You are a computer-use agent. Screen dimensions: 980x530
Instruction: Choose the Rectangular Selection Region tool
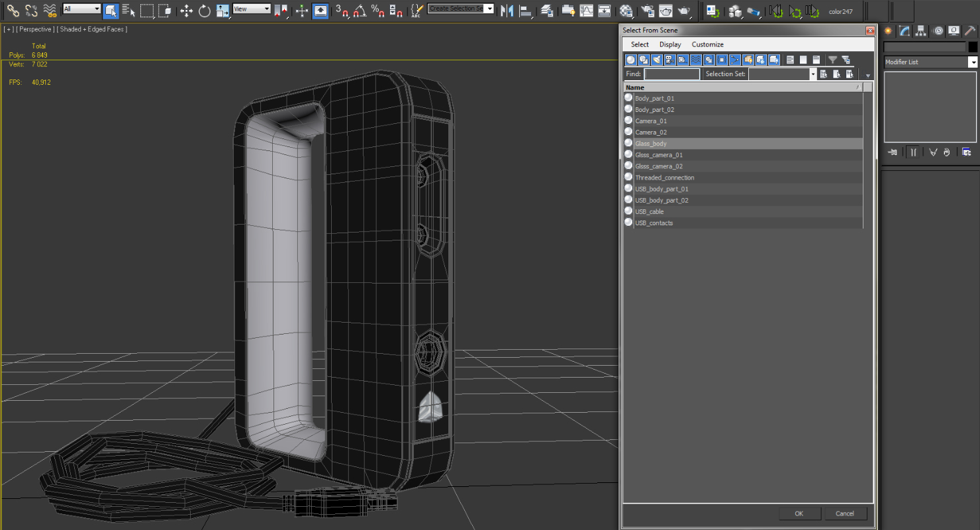click(147, 11)
